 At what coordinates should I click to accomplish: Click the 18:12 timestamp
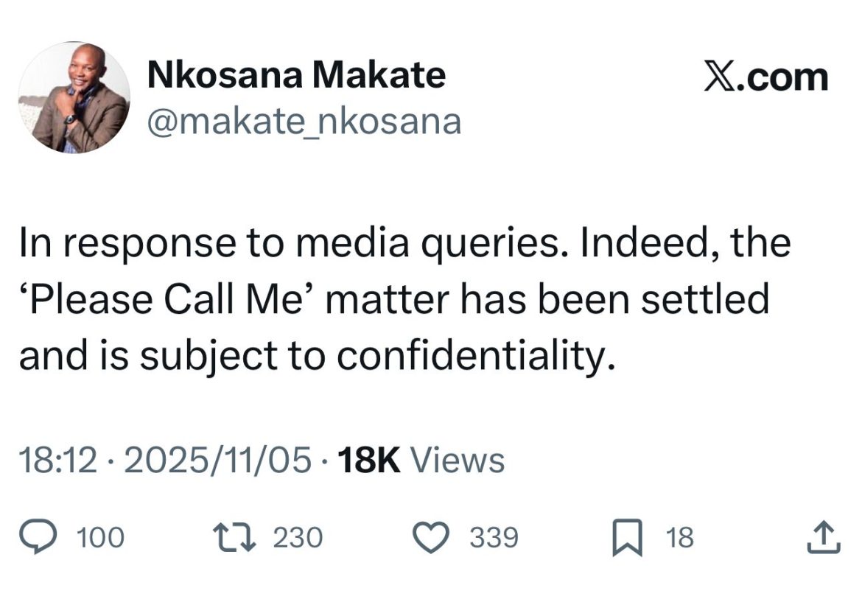coord(57,461)
